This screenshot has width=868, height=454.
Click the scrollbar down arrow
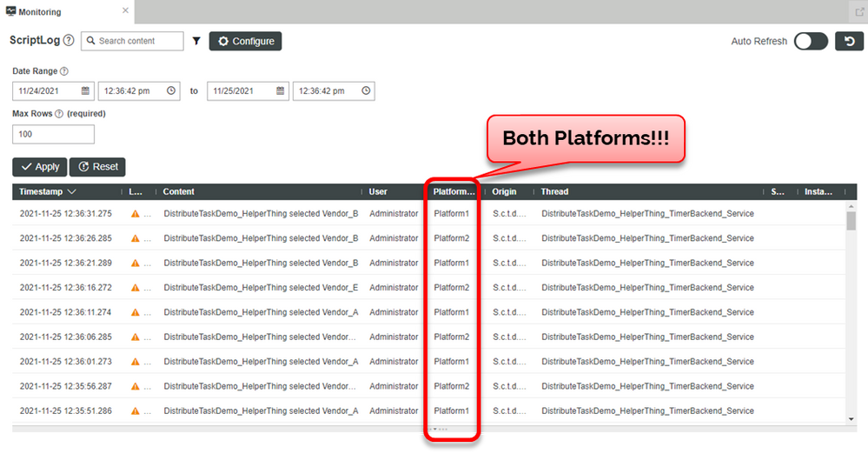click(x=851, y=419)
